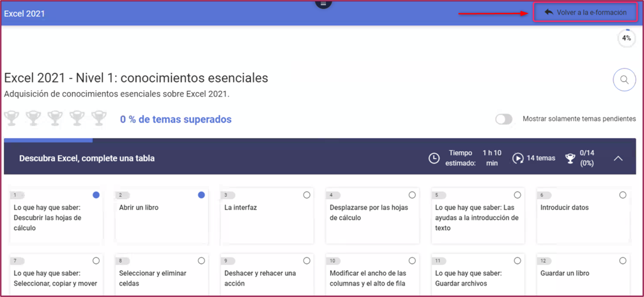
Task: Open topic Guardar un libro
Action: [x=583, y=275]
